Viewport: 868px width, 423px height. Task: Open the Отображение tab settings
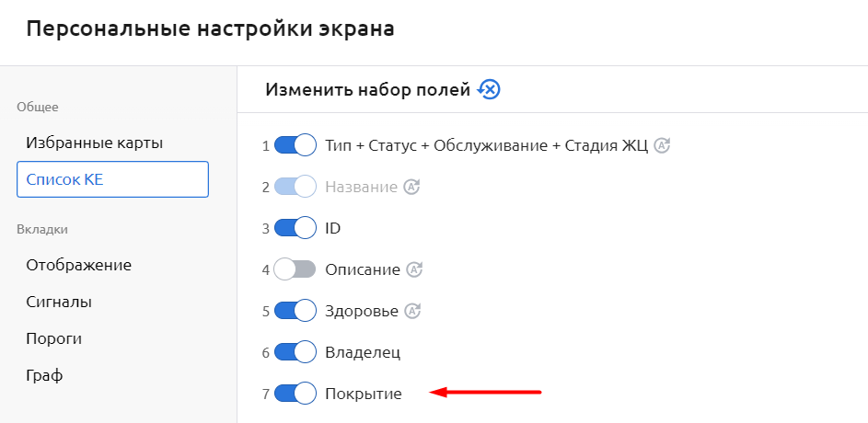[x=79, y=265]
